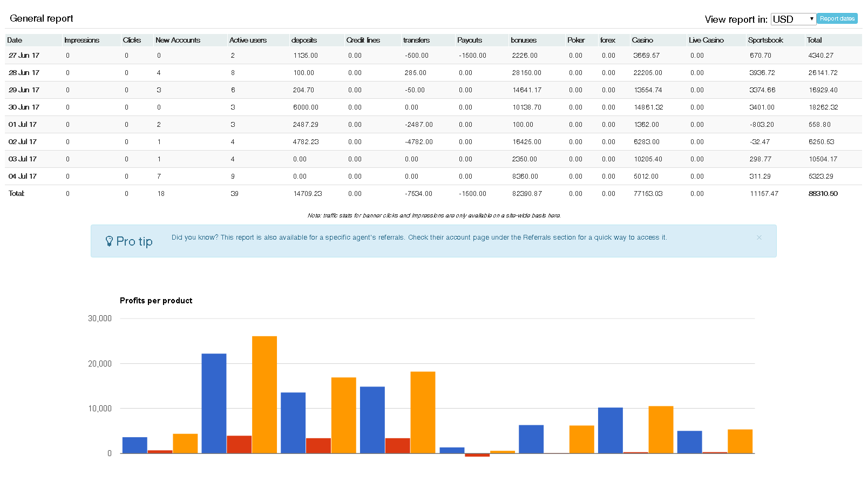Select the Payouts column header
This screenshot has width=868, height=482.
[469, 40]
